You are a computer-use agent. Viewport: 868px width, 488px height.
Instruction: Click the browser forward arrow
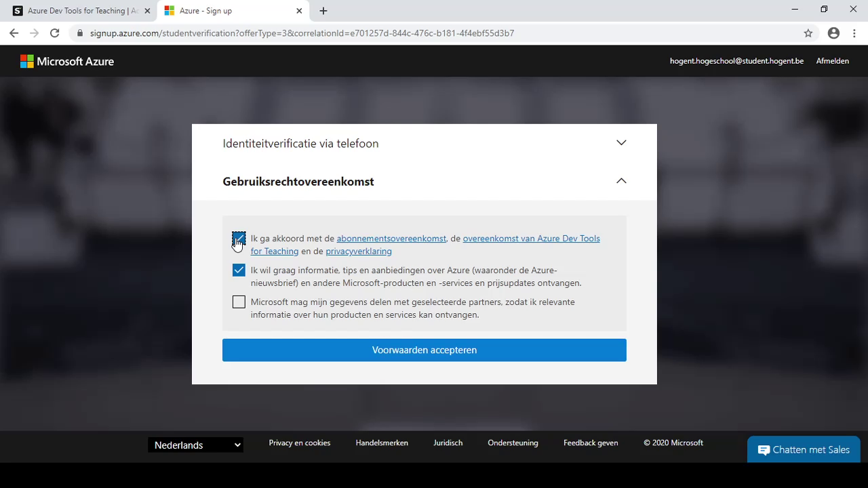coord(34,33)
